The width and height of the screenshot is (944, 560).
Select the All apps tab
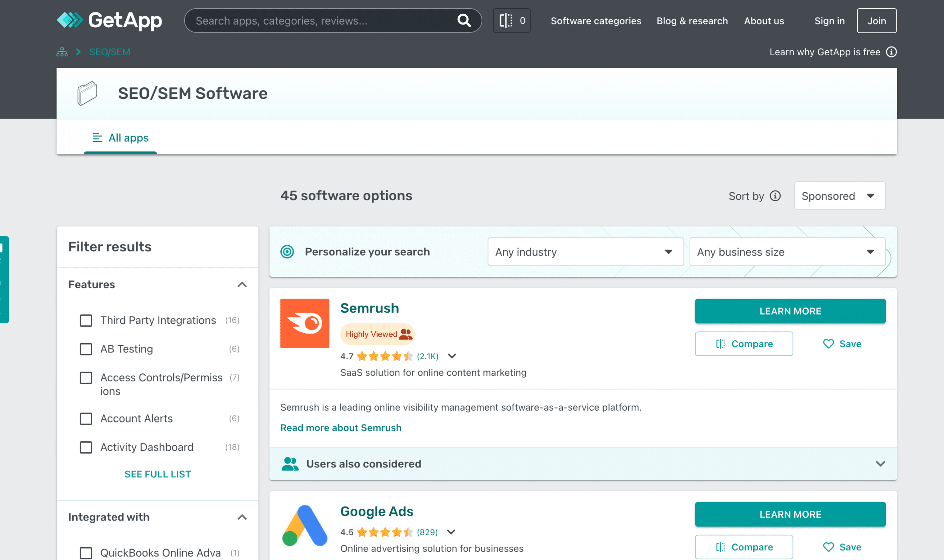[x=121, y=138]
